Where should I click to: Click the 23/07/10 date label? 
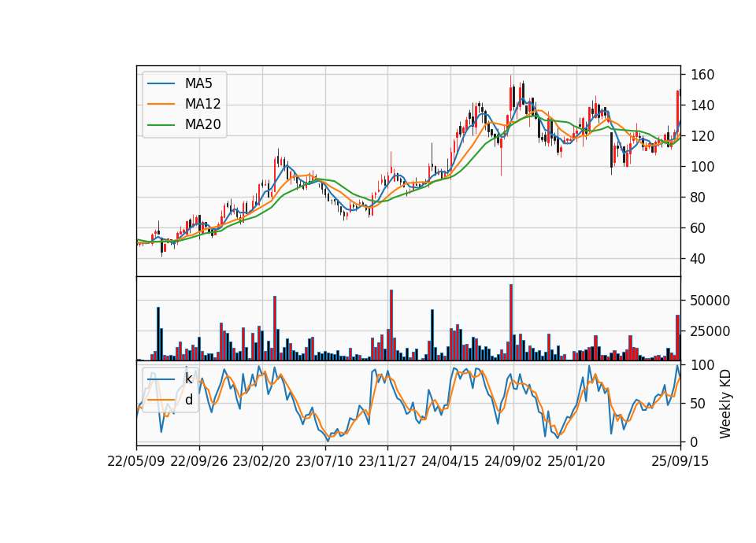click(x=324, y=461)
